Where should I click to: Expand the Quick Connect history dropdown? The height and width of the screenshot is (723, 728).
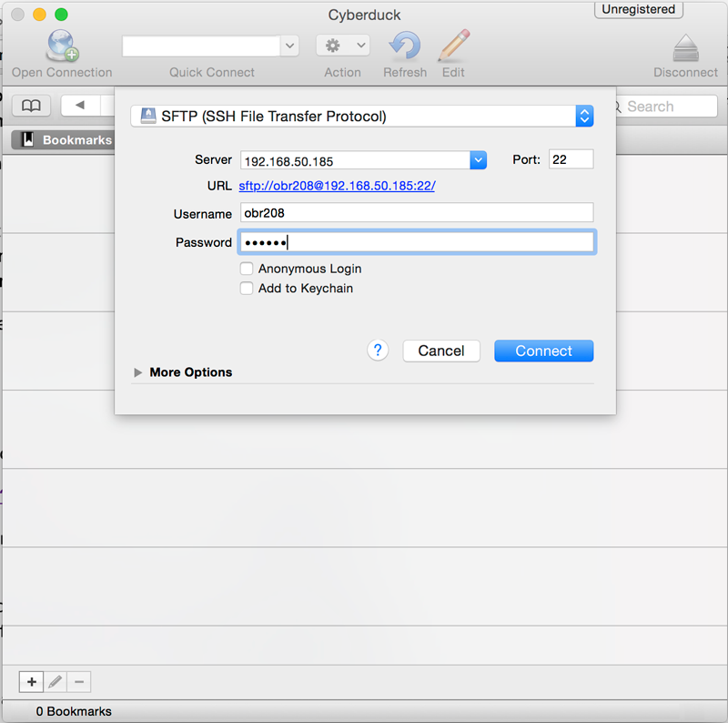(289, 46)
